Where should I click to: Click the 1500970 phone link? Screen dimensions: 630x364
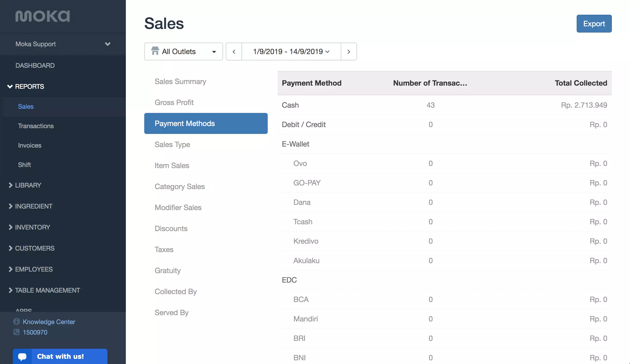click(x=35, y=332)
